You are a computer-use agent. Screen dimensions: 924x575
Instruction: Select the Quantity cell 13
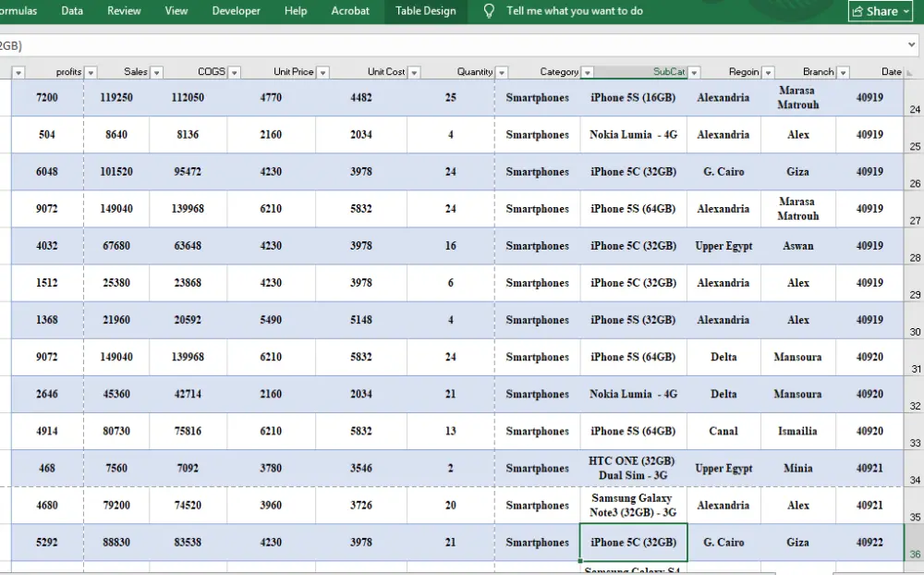coord(451,431)
